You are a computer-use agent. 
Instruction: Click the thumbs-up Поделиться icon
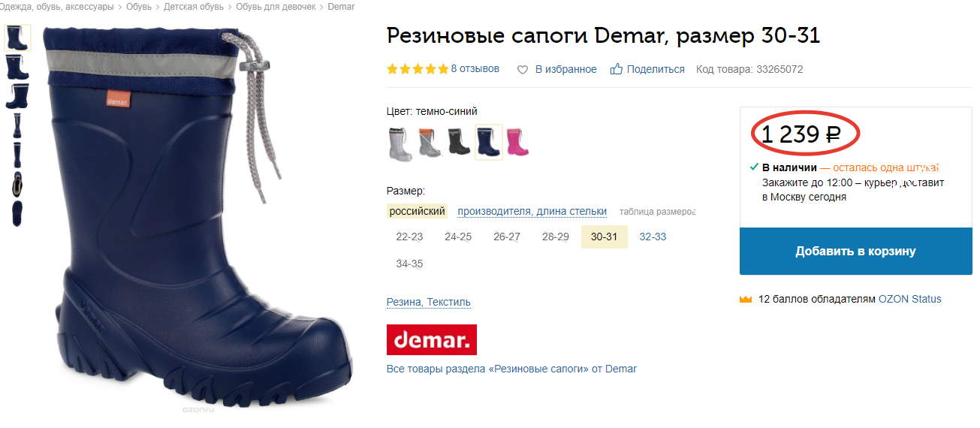[x=617, y=69]
